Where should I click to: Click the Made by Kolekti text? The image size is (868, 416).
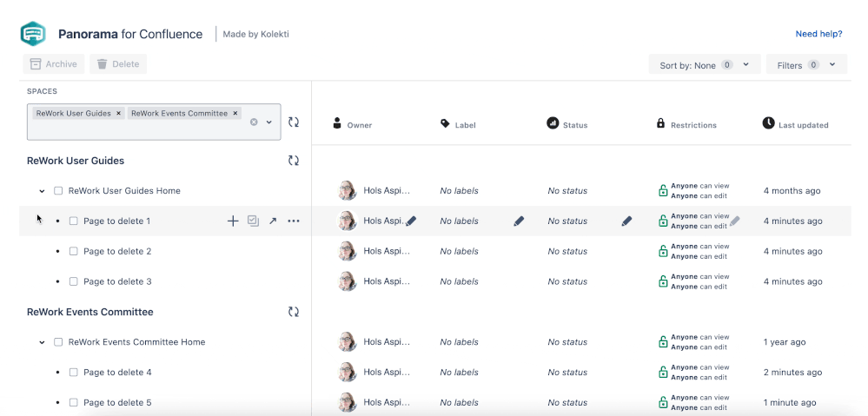255,34
